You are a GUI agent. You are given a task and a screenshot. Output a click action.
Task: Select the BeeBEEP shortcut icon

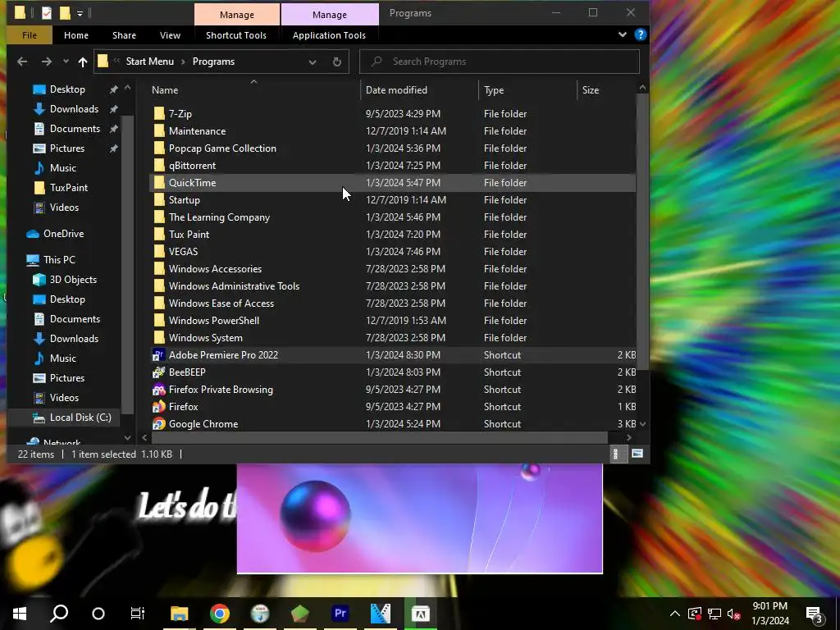(x=158, y=372)
